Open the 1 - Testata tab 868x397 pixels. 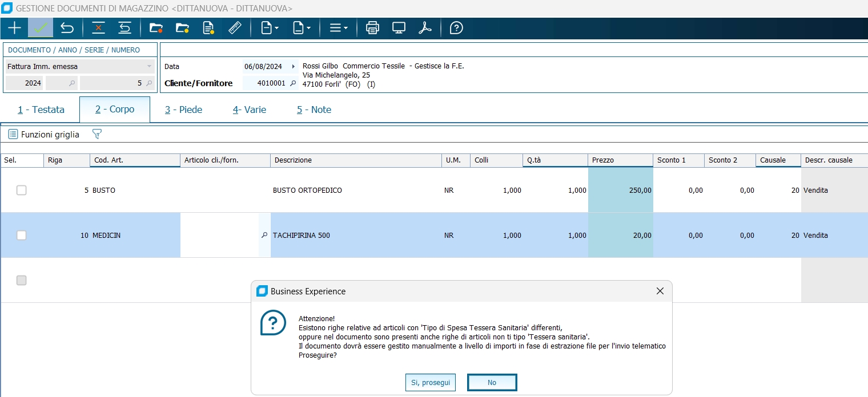coord(41,110)
